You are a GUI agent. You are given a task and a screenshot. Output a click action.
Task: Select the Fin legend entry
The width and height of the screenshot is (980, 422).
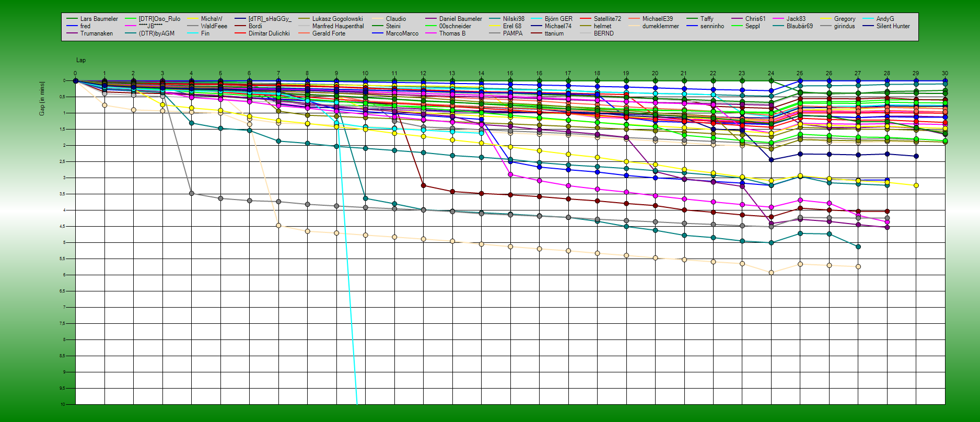205,33
